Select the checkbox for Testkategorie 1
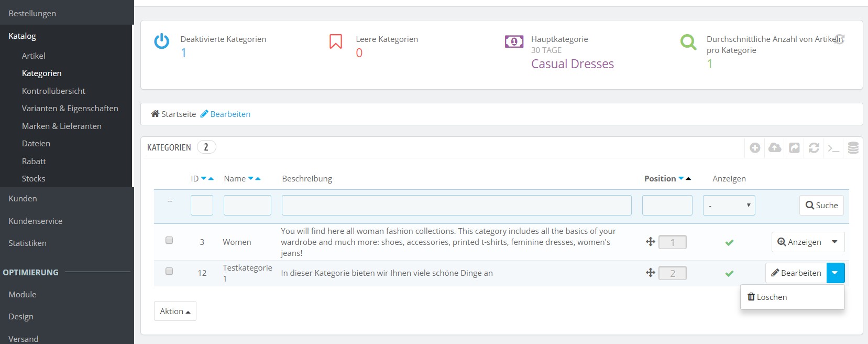Screen dimensions: 868x344 click(169, 271)
